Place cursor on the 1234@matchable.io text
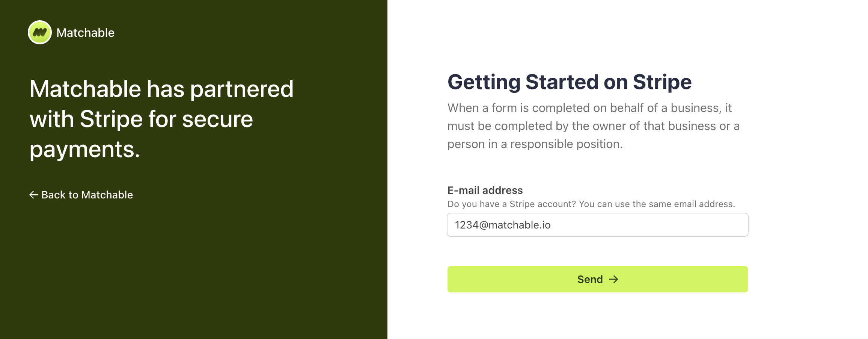 (x=503, y=225)
